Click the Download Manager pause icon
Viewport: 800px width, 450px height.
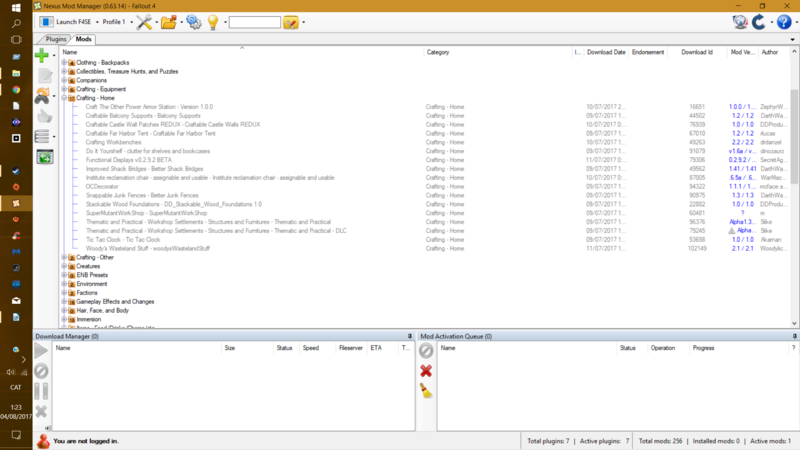click(41, 391)
